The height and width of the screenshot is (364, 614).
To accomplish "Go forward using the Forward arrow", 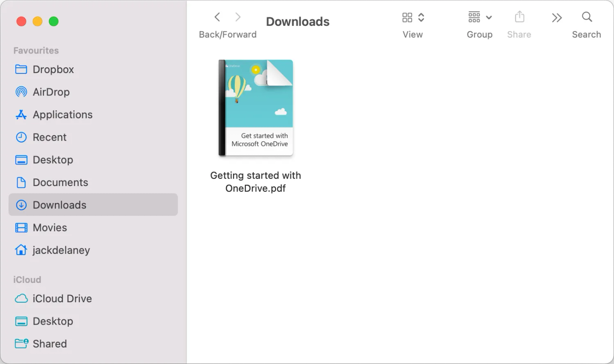I will point(238,17).
